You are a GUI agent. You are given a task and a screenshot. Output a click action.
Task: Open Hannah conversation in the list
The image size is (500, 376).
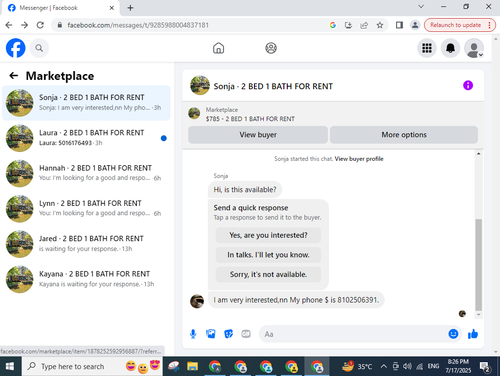[x=86, y=173]
